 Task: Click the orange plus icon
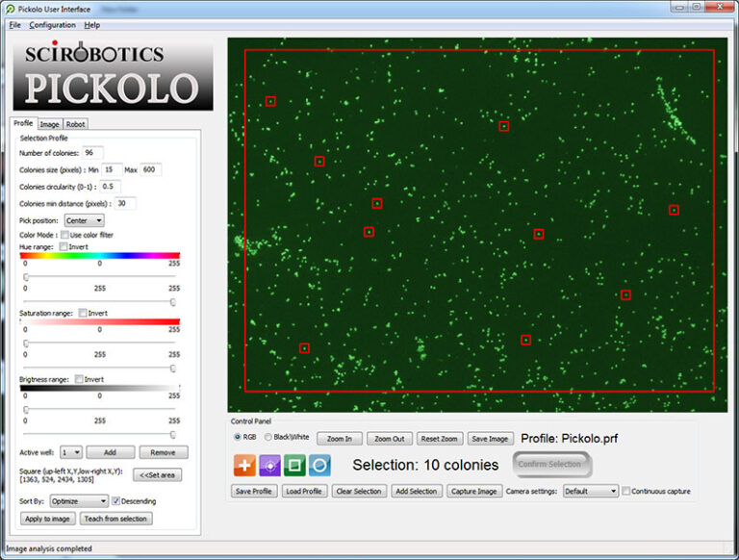(244, 466)
